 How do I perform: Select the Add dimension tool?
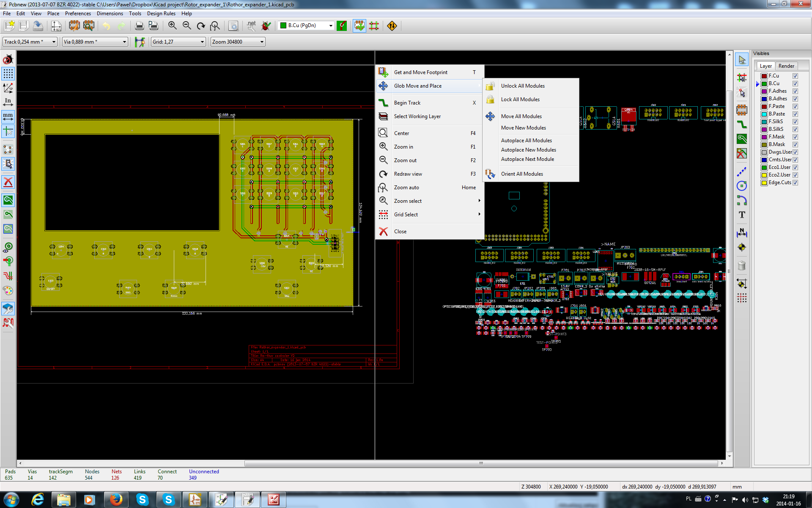point(742,233)
